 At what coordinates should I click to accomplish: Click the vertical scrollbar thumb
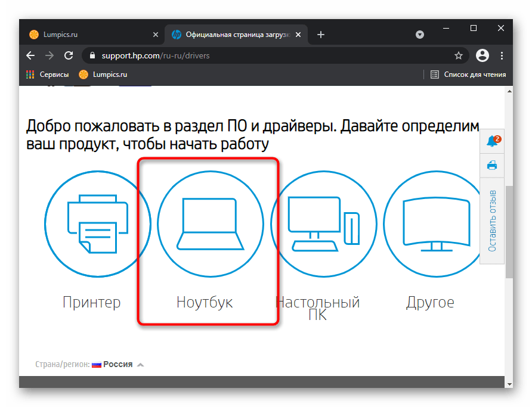[x=509, y=232]
